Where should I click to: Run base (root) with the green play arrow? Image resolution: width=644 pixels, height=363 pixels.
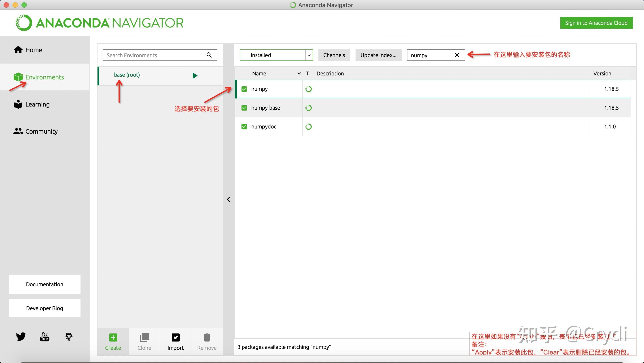pyautogui.click(x=195, y=75)
